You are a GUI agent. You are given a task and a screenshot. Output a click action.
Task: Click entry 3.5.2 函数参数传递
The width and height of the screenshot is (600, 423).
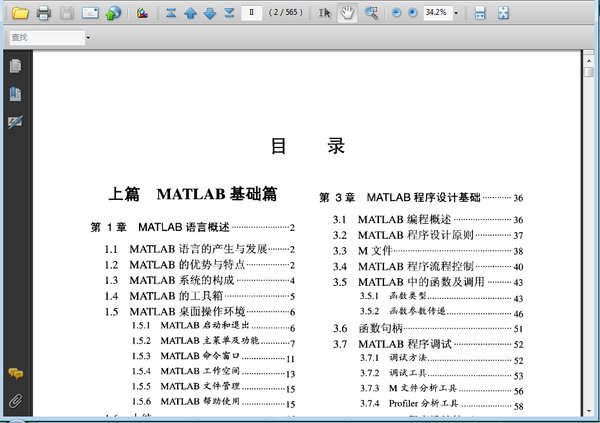coord(442,312)
